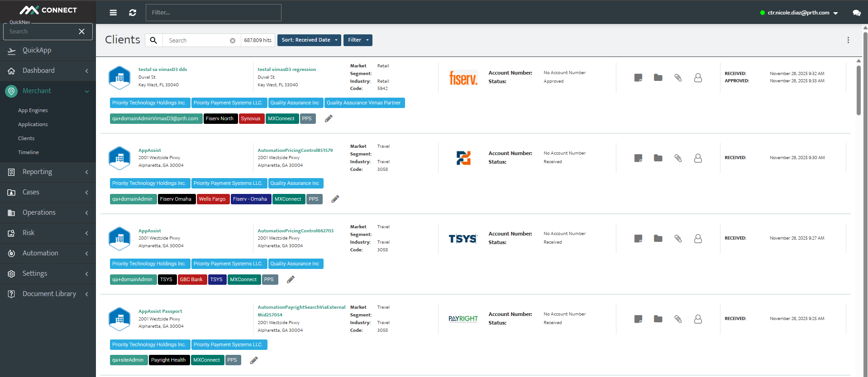868x377 pixels.
Task: Open note icon for Payright row
Action: 638,319
